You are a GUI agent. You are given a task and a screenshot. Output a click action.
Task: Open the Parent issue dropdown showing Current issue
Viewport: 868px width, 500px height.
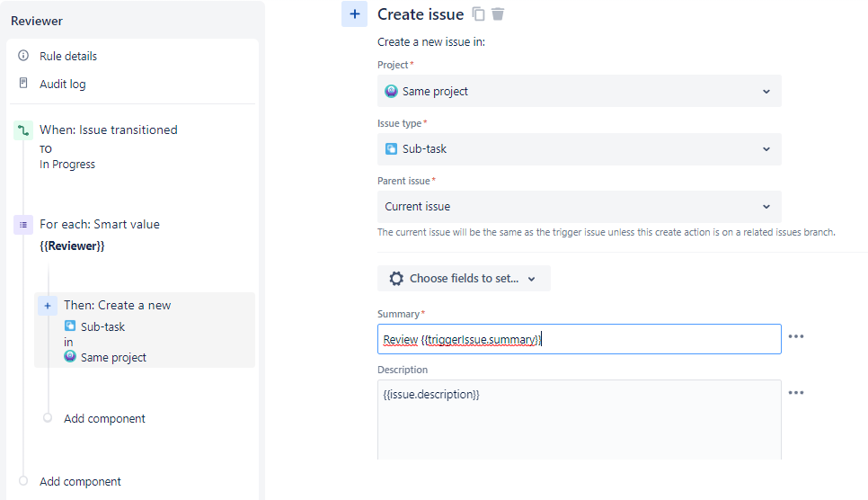point(579,207)
